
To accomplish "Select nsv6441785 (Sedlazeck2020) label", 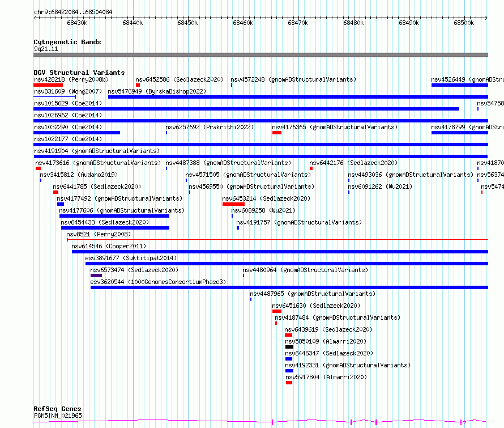I will coord(97,187).
